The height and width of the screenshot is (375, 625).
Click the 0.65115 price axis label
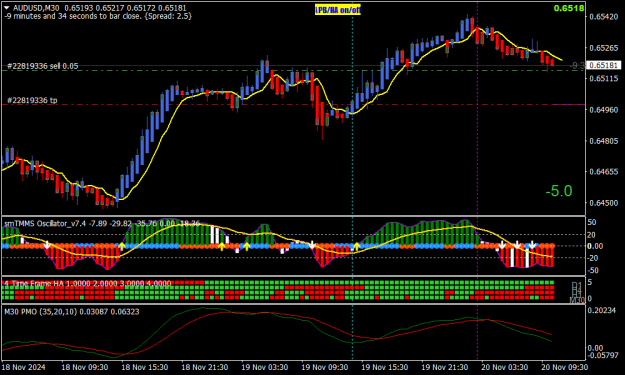pyautogui.click(x=604, y=79)
